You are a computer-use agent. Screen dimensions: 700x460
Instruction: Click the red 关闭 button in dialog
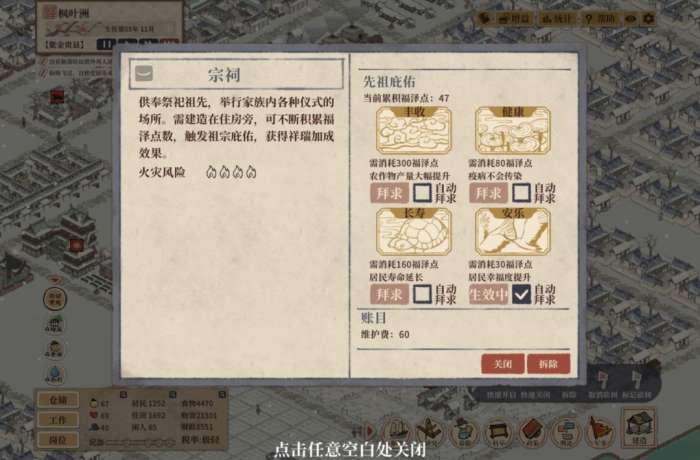coord(503,364)
